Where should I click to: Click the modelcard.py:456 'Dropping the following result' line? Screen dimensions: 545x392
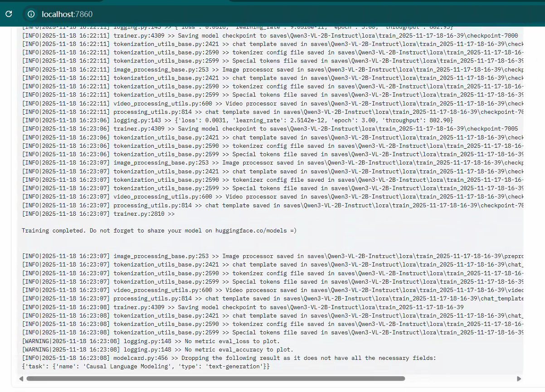[x=229, y=358]
